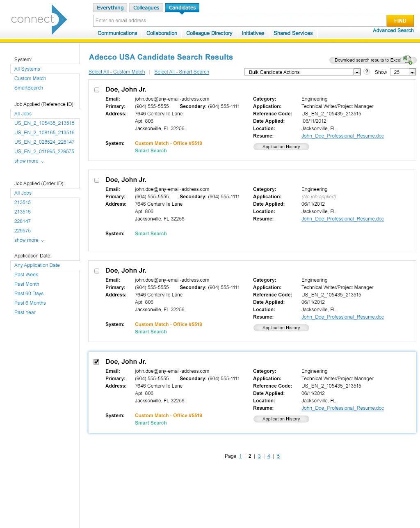420x528 pixels.
Task: Click Select All - Custom Match
Action: click(117, 72)
